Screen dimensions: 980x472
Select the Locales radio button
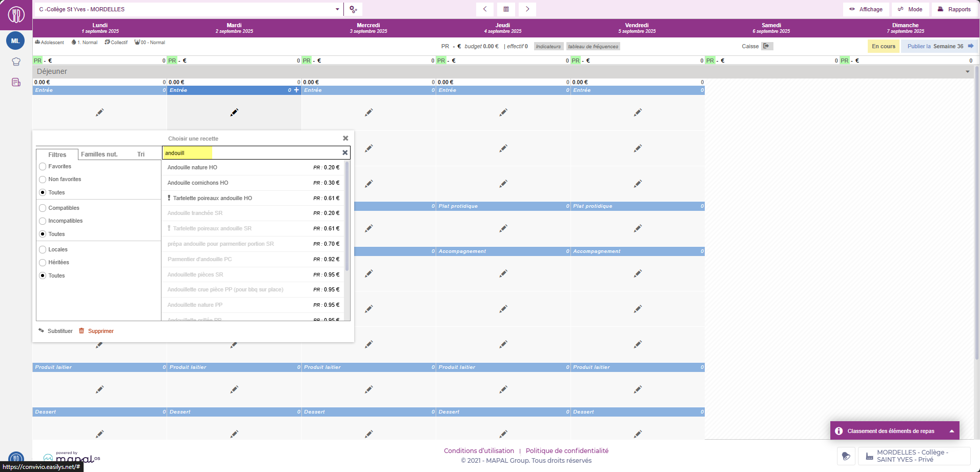43,249
